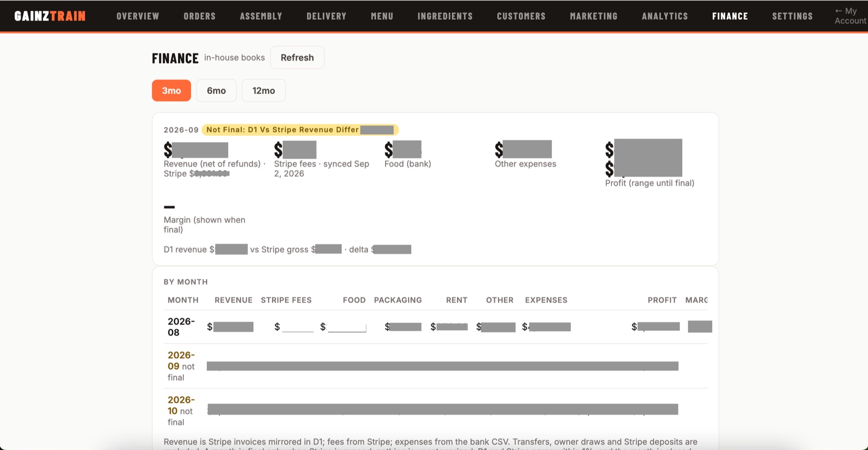Click the D1 revenue vs Stripe gross line

click(x=287, y=249)
